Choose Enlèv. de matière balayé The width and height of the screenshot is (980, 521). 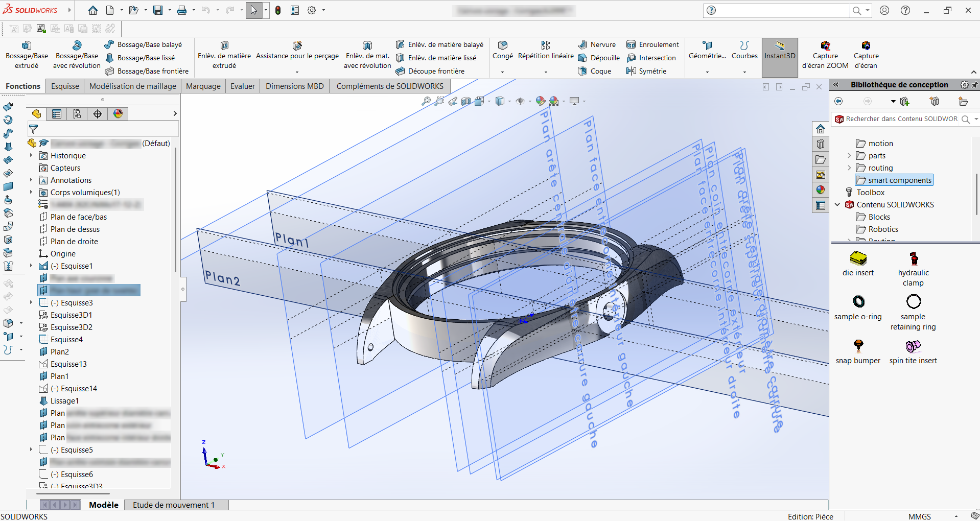click(439, 45)
